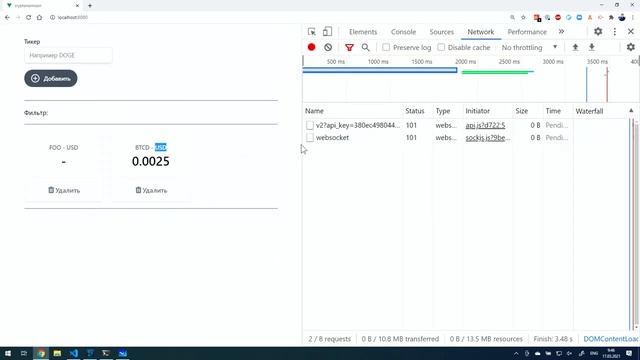Open File Explorer from taskbar
This screenshot has width=640, height=360.
(57, 353)
